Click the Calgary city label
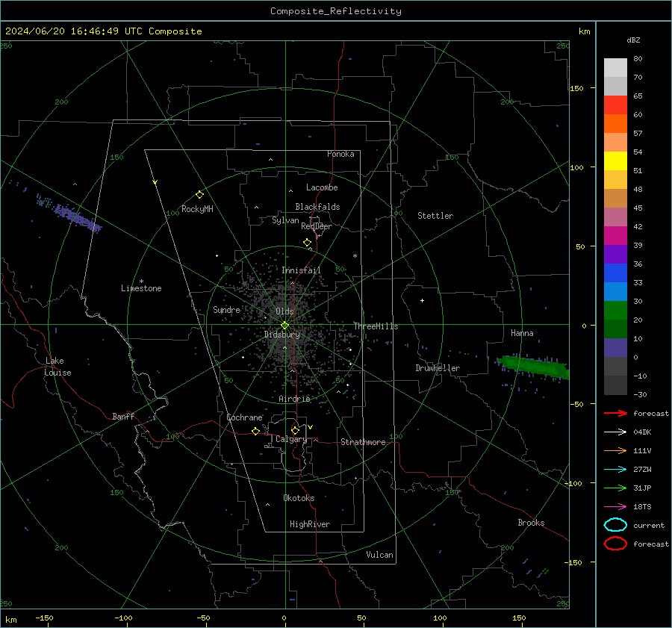The image size is (672, 628). (291, 439)
